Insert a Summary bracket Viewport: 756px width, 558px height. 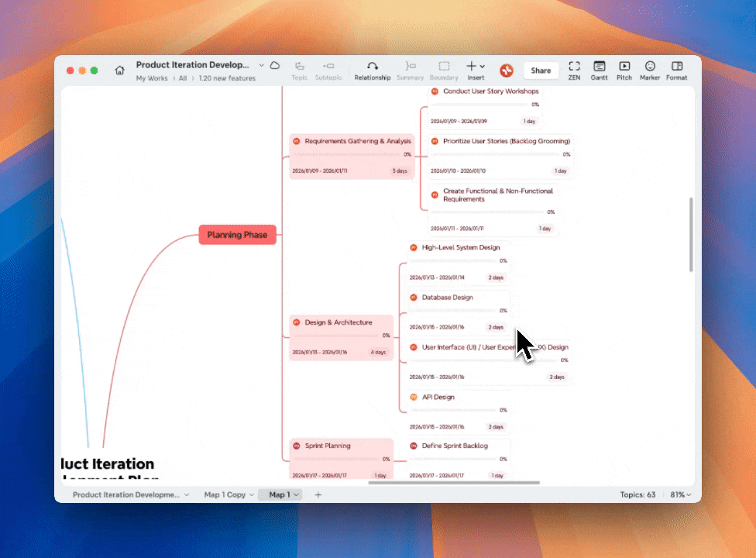pos(410,71)
